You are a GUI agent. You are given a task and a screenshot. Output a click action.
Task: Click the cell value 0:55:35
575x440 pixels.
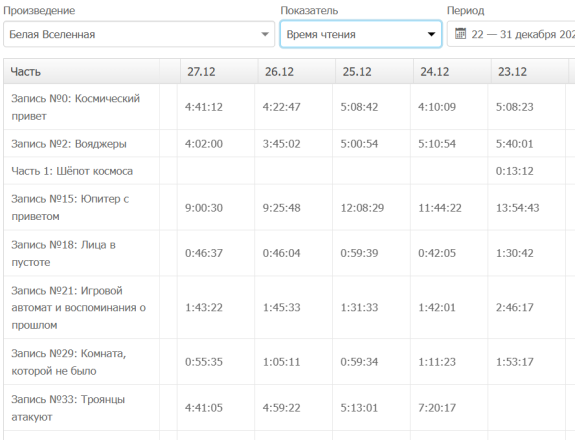204,362
